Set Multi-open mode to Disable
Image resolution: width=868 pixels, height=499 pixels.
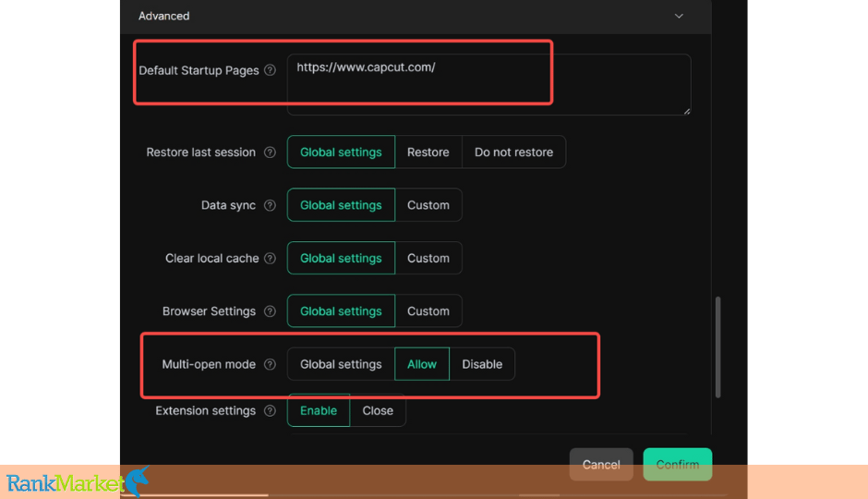(x=482, y=364)
